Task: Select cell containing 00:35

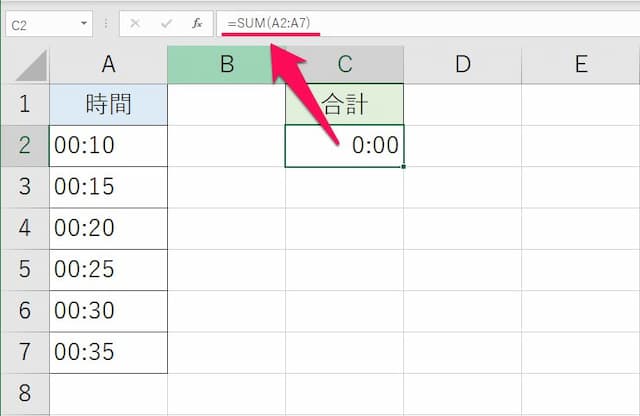Action: 108,352
